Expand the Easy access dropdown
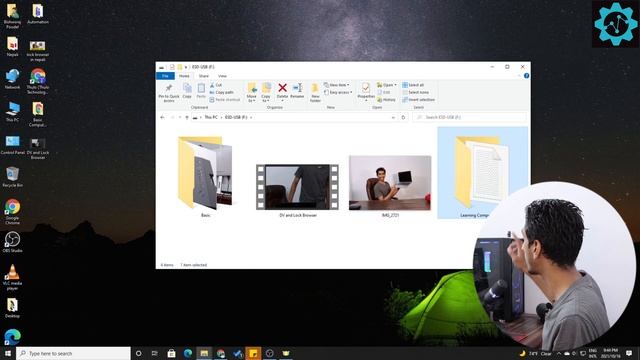The height and width of the screenshot is (360, 640). click(x=338, y=92)
